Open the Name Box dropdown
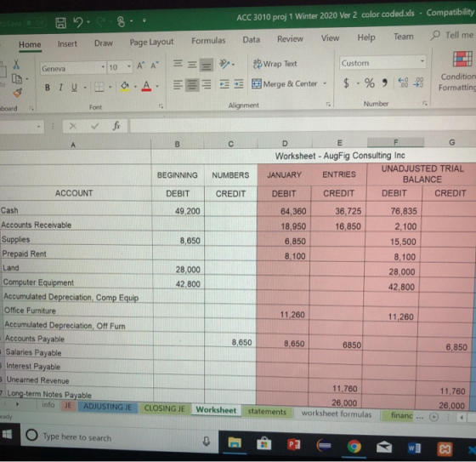476x462 pixels. tap(38, 126)
